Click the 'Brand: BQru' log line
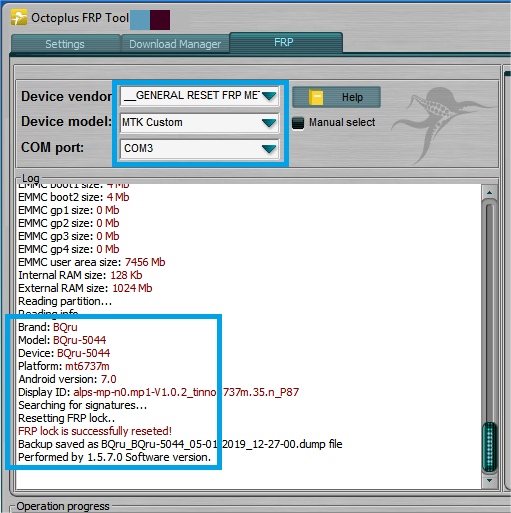The width and height of the screenshot is (511, 513). [48, 327]
